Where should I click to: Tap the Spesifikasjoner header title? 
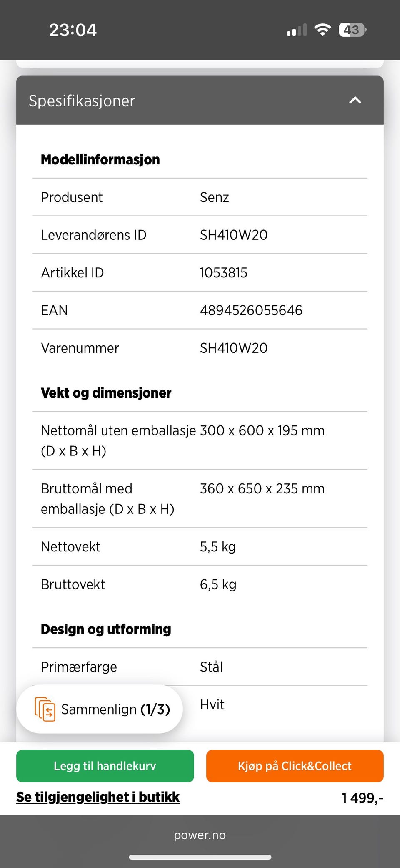tap(82, 101)
